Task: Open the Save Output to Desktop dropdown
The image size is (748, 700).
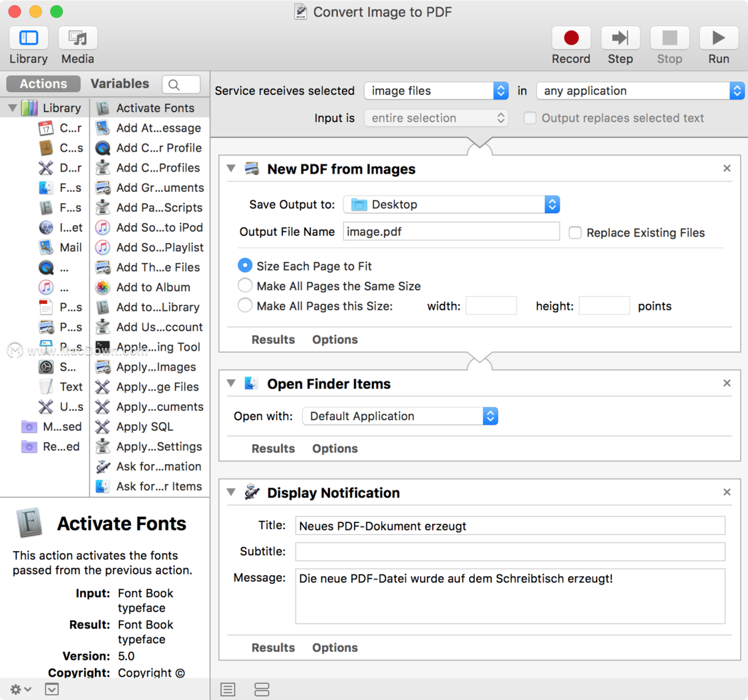Action: tap(451, 204)
